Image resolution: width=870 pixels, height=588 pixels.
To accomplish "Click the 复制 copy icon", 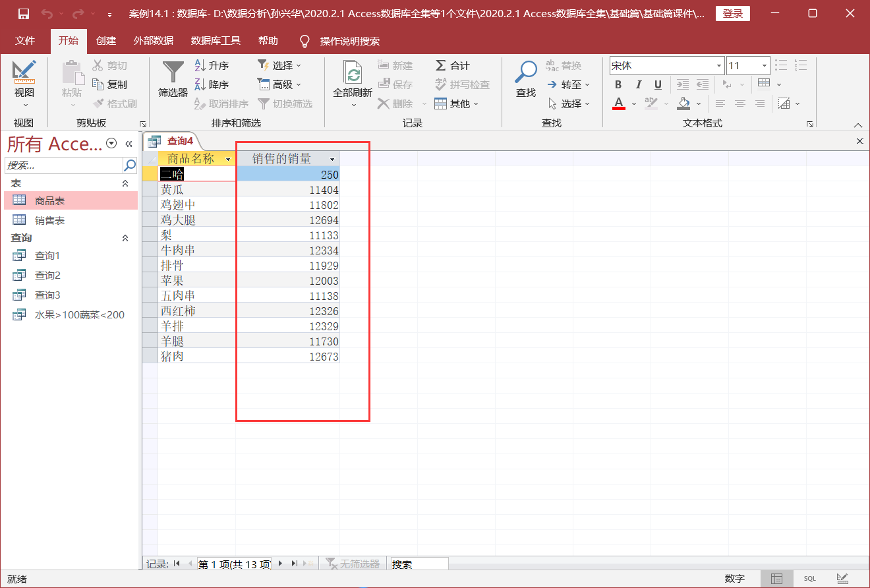I will pos(98,84).
